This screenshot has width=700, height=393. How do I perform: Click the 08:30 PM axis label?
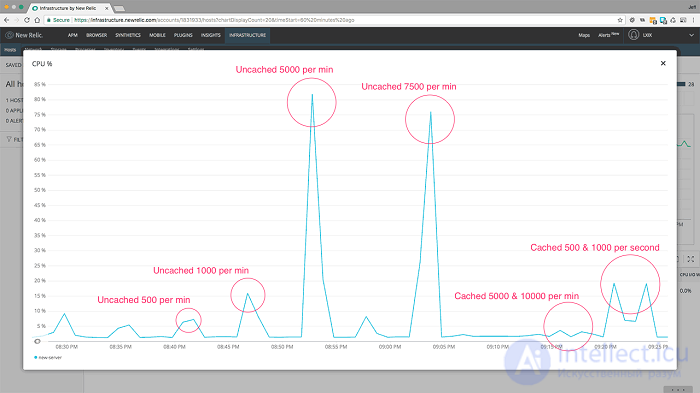67,347
